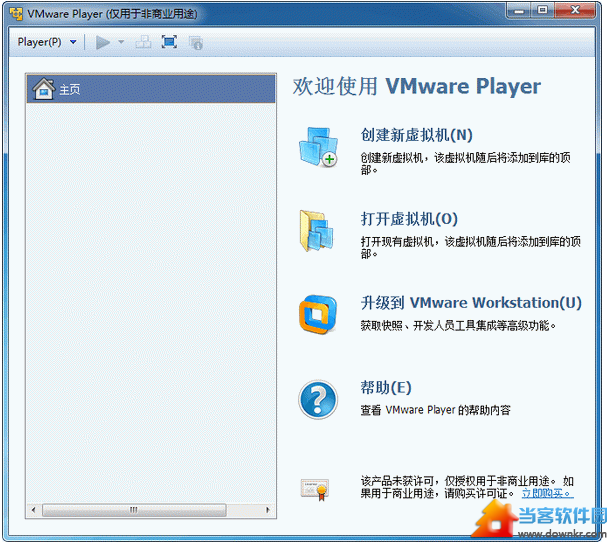Screen dimensions: 607x544
Task: Click the text 查看 VMware Player 的帮助内容
Action: tap(436, 410)
